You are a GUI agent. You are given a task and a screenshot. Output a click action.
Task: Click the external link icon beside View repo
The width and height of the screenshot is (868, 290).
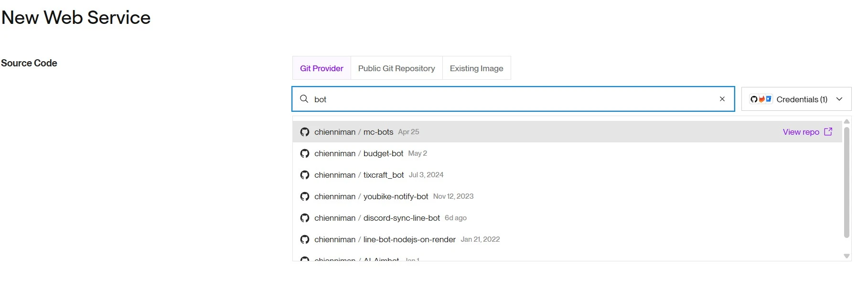pyautogui.click(x=828, y=132)
